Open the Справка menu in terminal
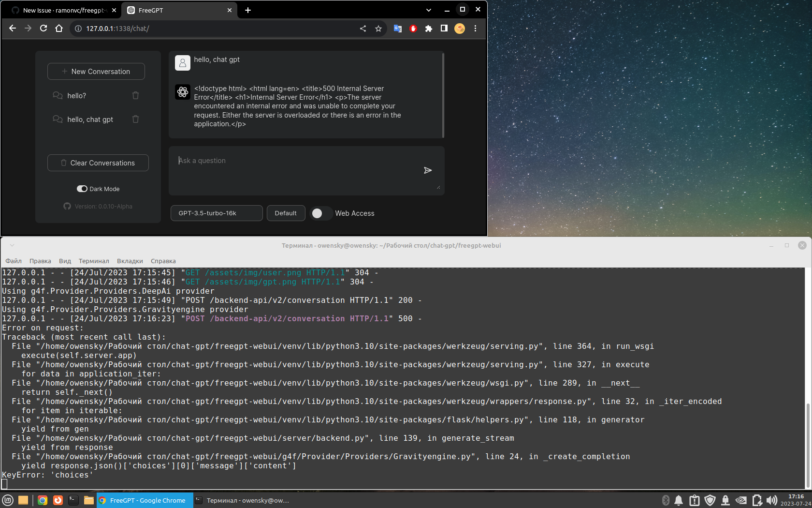Image resolution: width=812 pixels, height=508 pixels. pos(163,261)
